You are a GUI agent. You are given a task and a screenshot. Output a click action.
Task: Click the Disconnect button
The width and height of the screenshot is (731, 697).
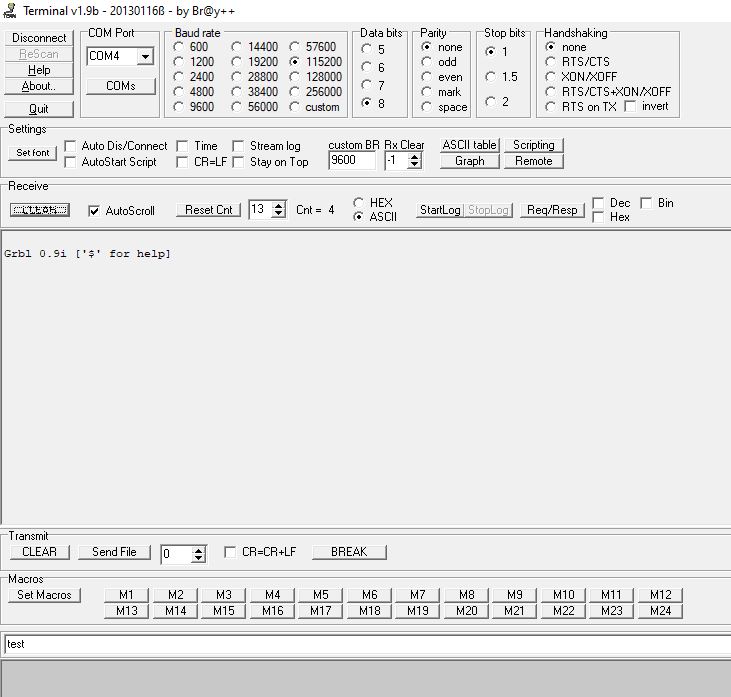39,38
